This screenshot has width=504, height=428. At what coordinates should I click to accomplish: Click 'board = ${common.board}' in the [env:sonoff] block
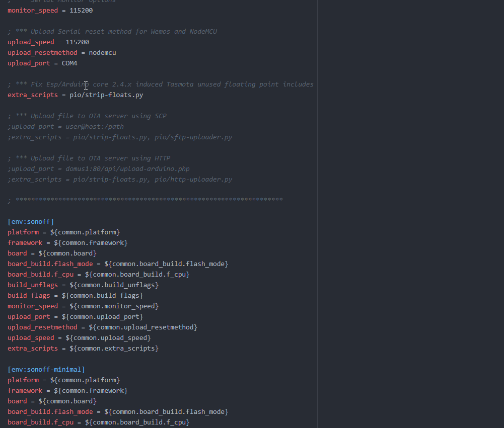click(52, 253)
